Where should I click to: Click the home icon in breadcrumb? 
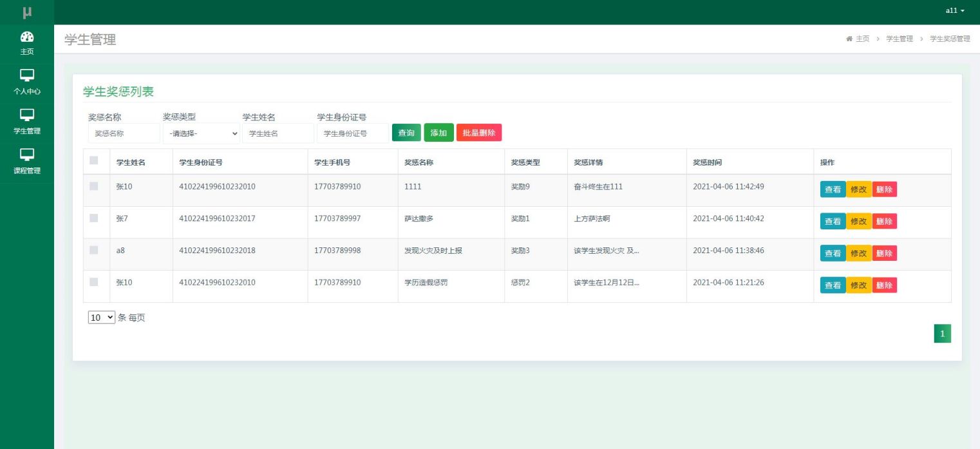tap(849, 39)
